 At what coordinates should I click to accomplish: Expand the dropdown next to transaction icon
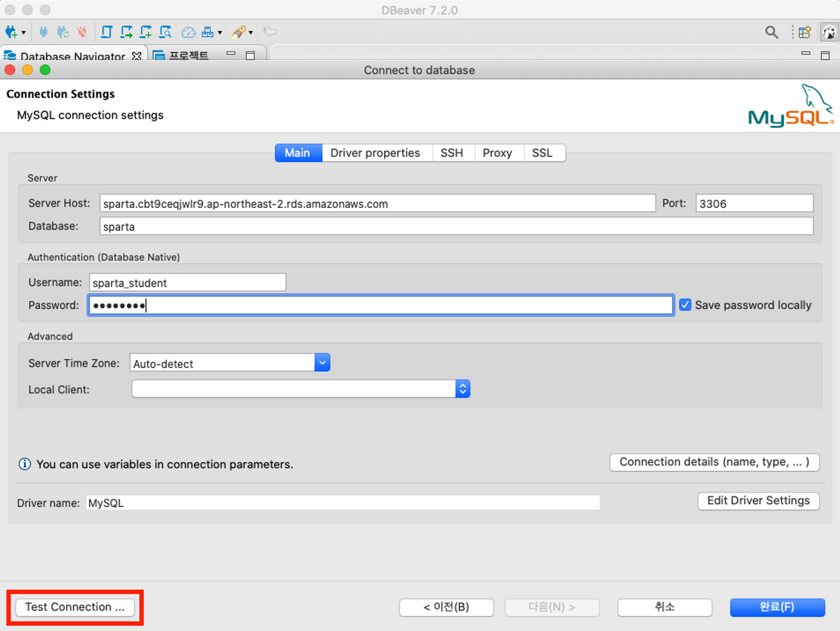coord(220,32)
